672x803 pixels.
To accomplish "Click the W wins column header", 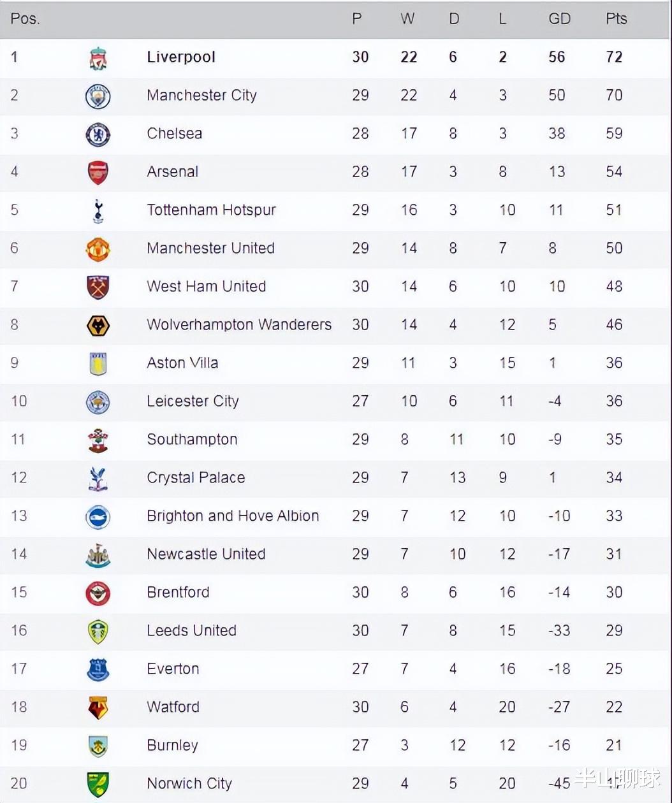I will 407,18.
